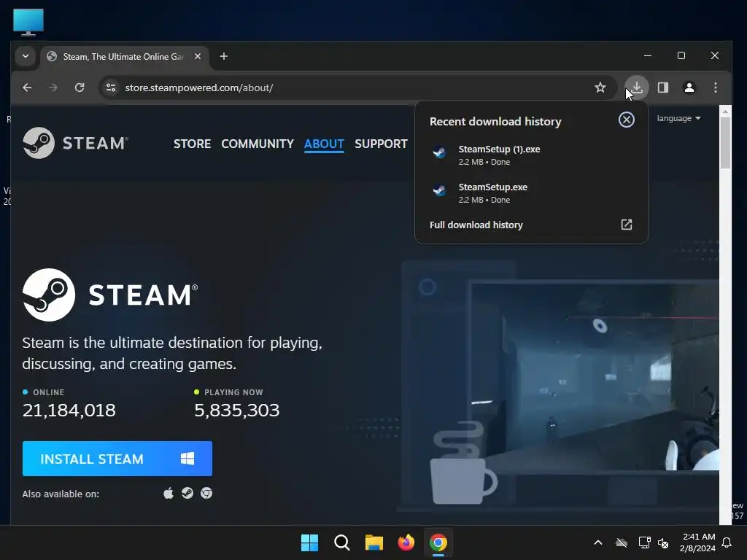This screenshot has height=560, width=747.
Task: Show hidden system tray icons
Action: coord(598,542)
